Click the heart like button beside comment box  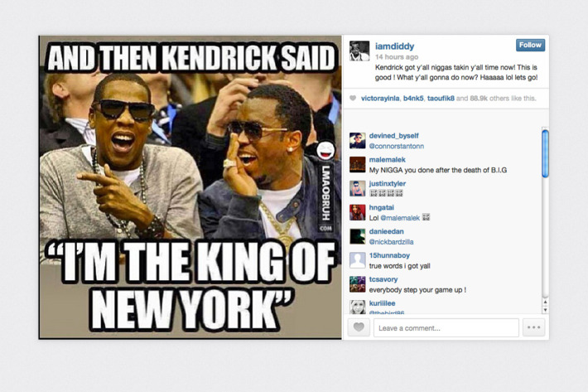[359, 327]
